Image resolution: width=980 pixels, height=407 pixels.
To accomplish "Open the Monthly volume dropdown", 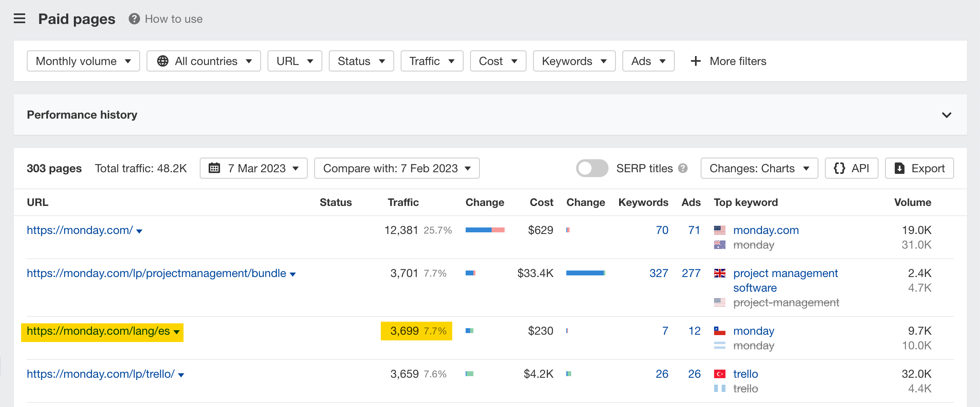I will click(83, 61).
